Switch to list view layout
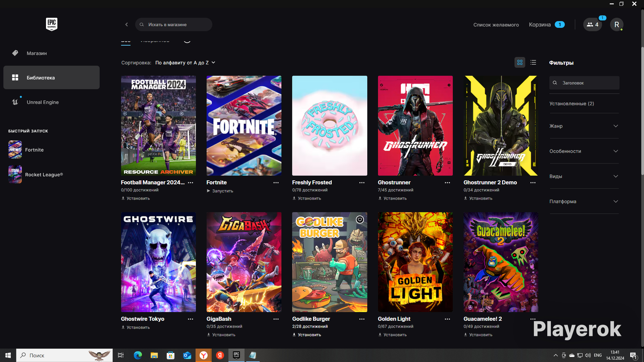The width and height of the screenshot is (644, 362). pos(533,63)
